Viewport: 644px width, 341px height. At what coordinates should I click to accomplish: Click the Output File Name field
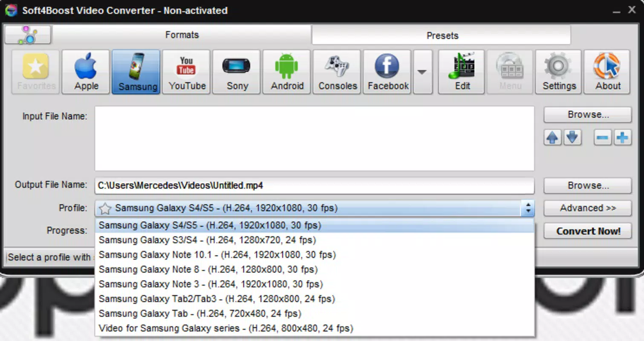315,186
